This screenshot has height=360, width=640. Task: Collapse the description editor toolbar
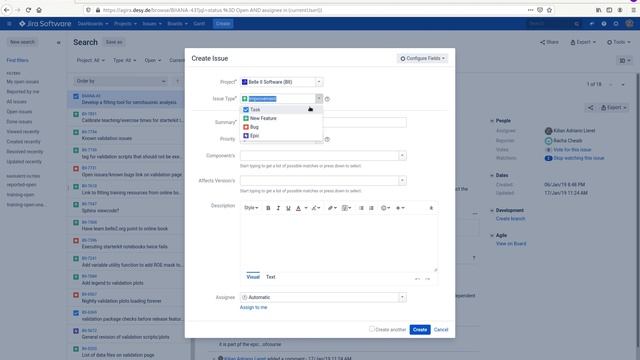(x=431, y=208)
